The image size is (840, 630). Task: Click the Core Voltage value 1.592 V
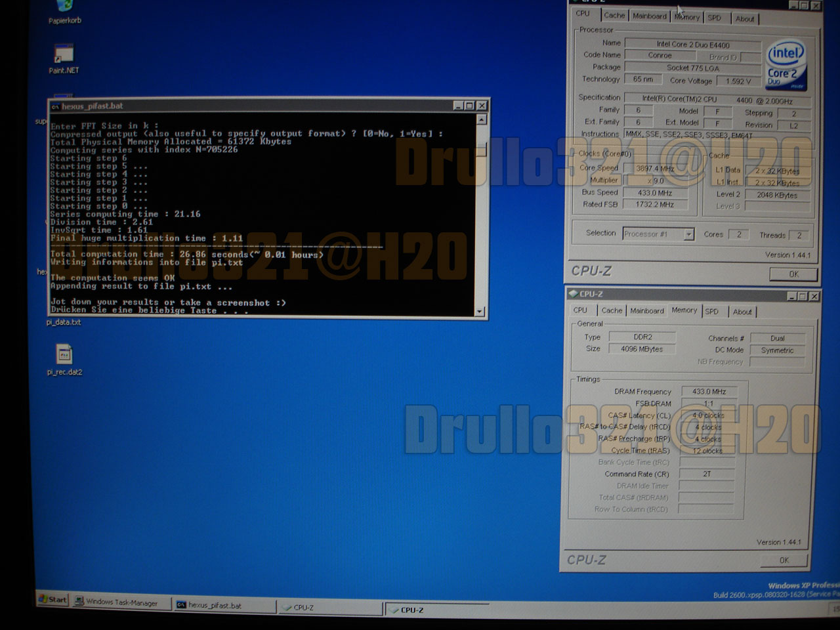coord(738,81)
